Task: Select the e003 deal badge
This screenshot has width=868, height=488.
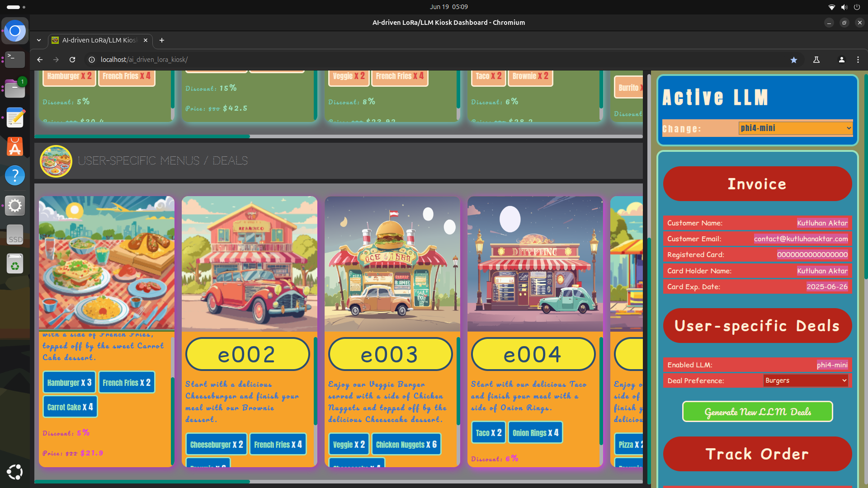Action: [390, 354]
